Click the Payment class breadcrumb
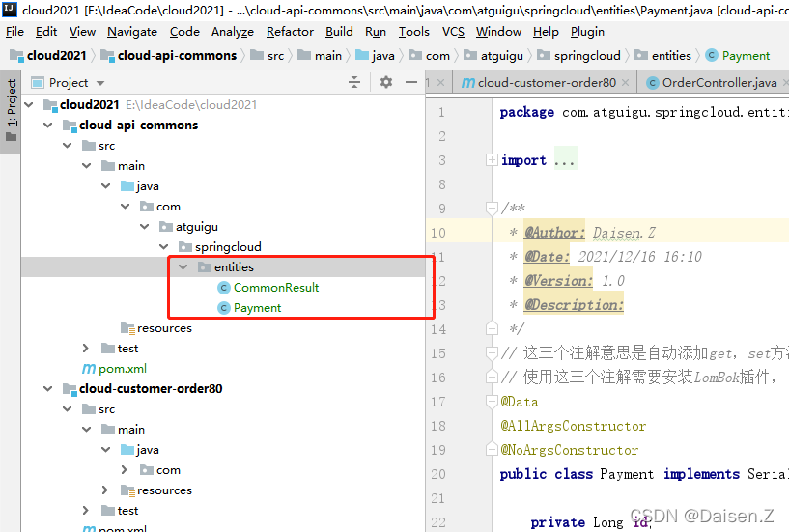The image size is (789, 532). 738,55
